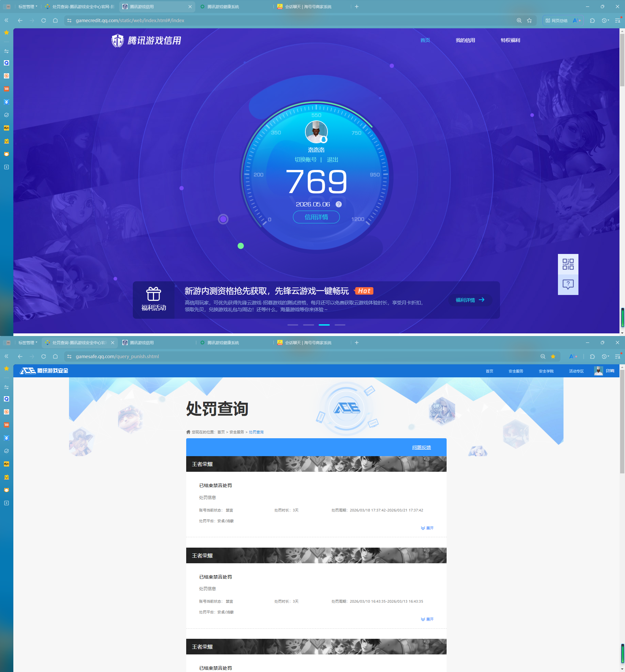
Task: Click the reload icon in the top browser window
Action: 44,21
